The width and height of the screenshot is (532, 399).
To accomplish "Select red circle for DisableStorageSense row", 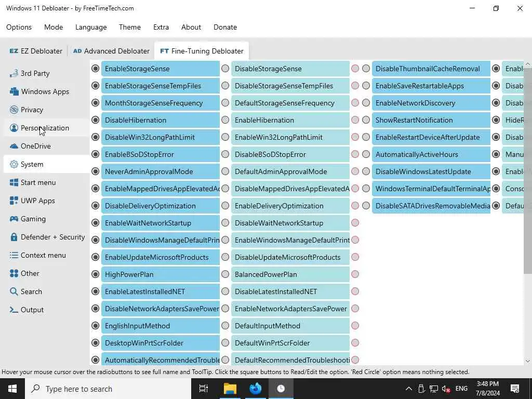I will [355, 69].
